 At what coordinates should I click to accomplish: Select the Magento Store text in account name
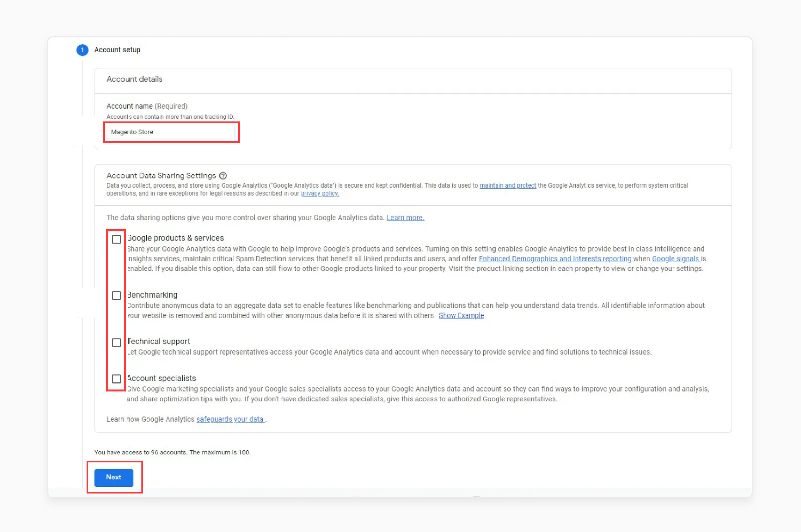click(132, 132)
